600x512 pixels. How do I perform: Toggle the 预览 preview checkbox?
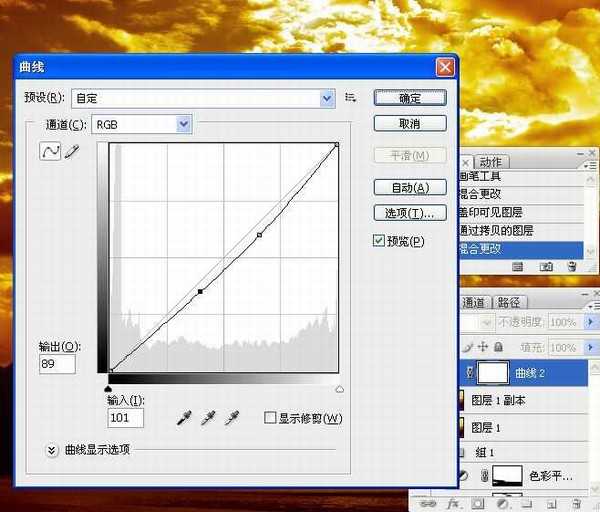[x=378, y=241]
